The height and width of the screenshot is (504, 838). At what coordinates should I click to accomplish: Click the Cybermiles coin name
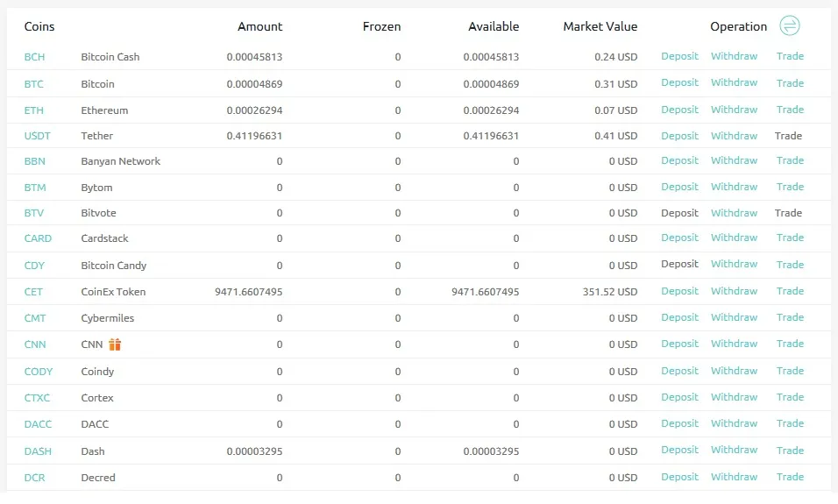(x=108, y=318)
